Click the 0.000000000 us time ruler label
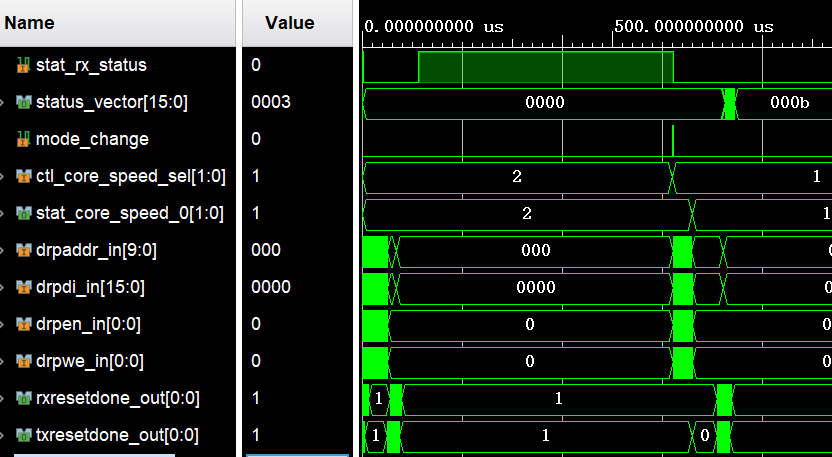This screenshot has height=457, width=832. (434, 27)
